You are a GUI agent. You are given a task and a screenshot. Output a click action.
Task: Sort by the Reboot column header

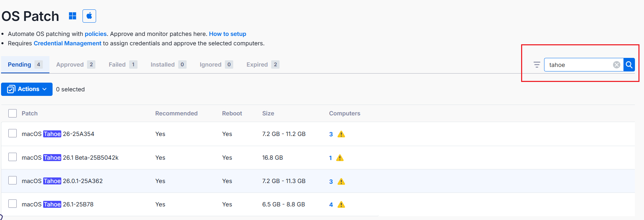[232, 113]
